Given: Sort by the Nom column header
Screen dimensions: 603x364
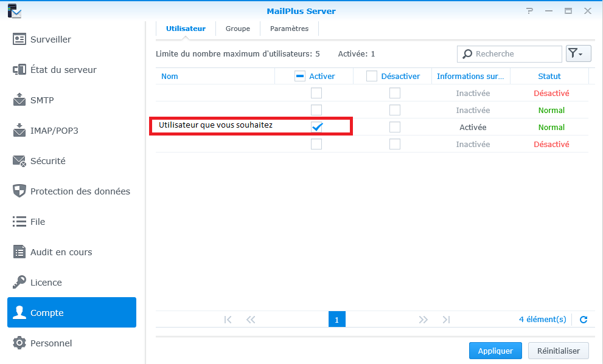Looking at the screenshot, I should [170, 76].
